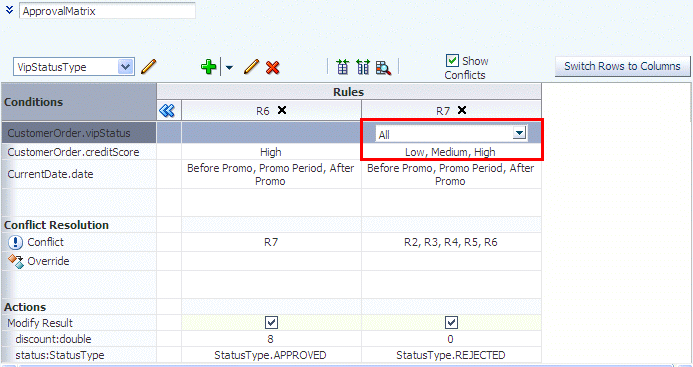This screenshot has width=693, height=367.
Task: Click the Conflict exclamation icon
Action: pyautogui.click(x=15, y=242)
